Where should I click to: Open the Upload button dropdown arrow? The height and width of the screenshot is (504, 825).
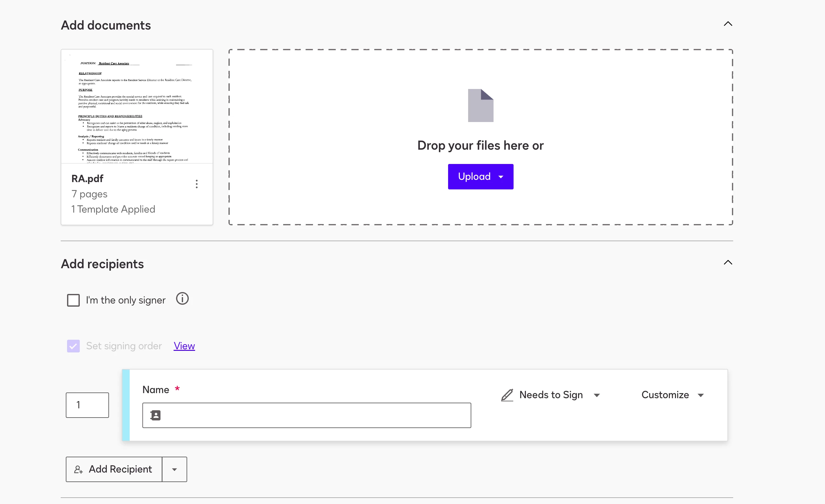pyautogui.click(x=501, y=177)
